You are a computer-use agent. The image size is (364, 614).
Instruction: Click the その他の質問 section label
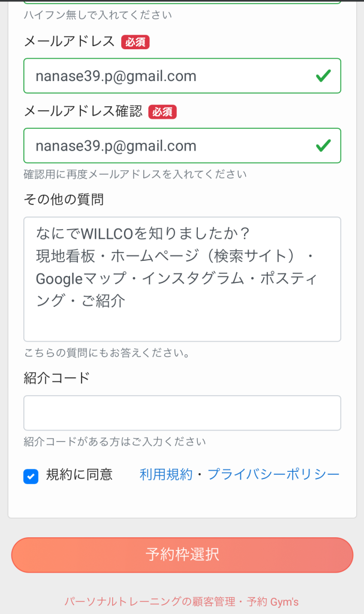pos(64,199)
